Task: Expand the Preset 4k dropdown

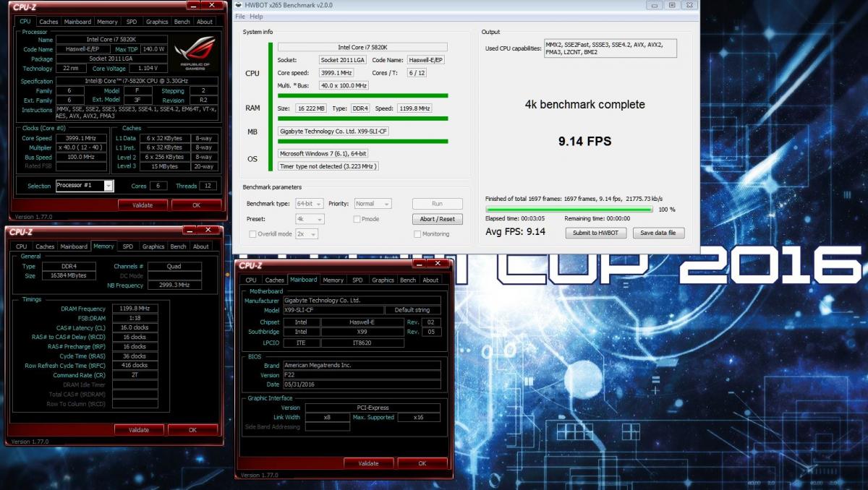Action: click(310, 219)
